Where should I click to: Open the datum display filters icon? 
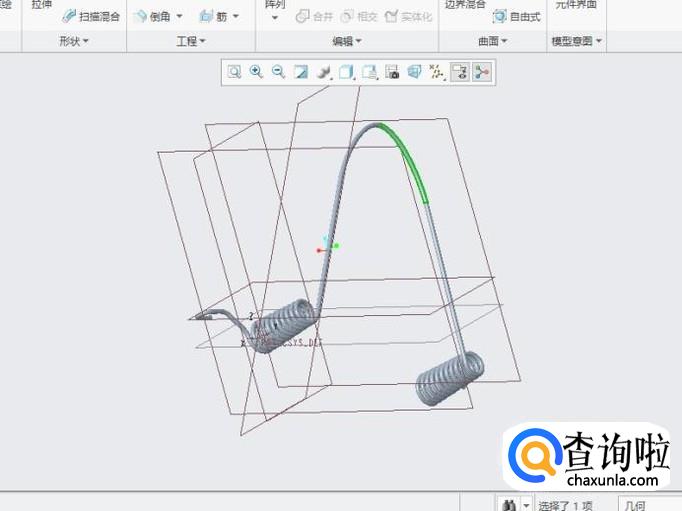[437, 72]
